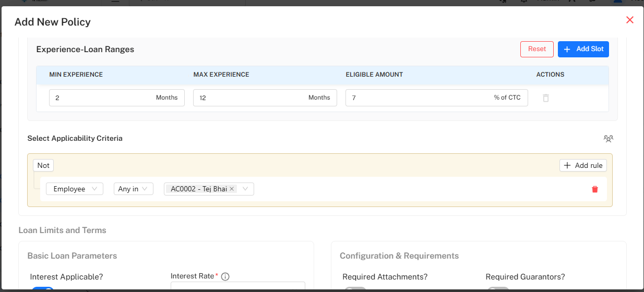Add a new slot with Add Slot
This screenshot has height=292, width=644.
click(583, 49)
